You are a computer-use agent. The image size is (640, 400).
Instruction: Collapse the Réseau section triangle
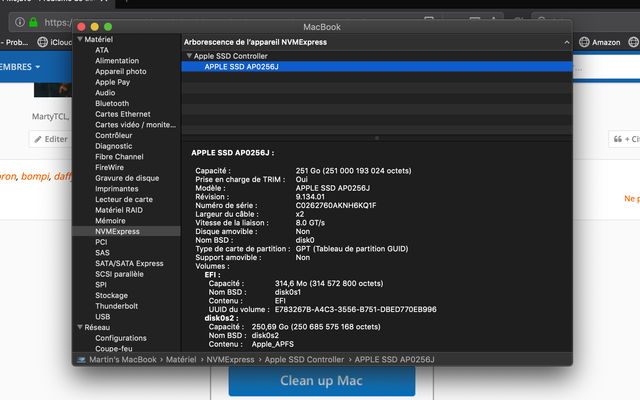coord(80,327)
